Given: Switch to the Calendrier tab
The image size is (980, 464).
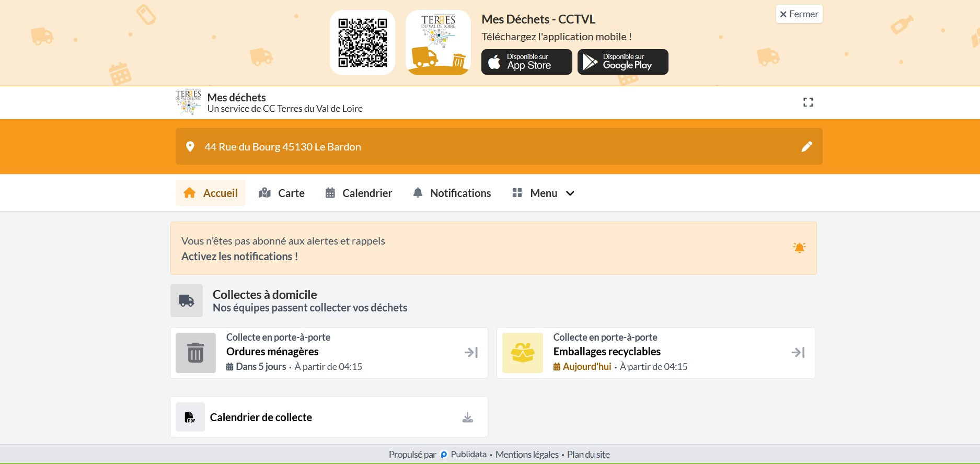Looking at the screenshot, I should point(359,193).
